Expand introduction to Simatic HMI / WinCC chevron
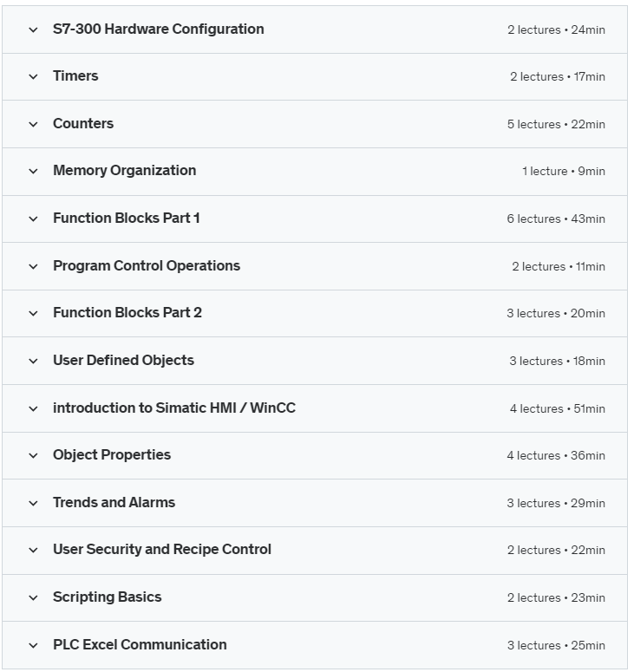This screenshot has width=634, height=672. (33, 408)
